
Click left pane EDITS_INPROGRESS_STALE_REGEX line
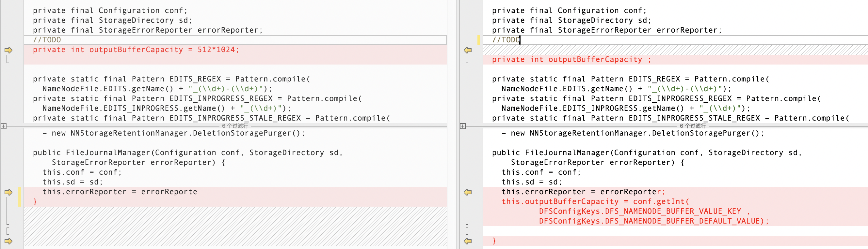212,118
